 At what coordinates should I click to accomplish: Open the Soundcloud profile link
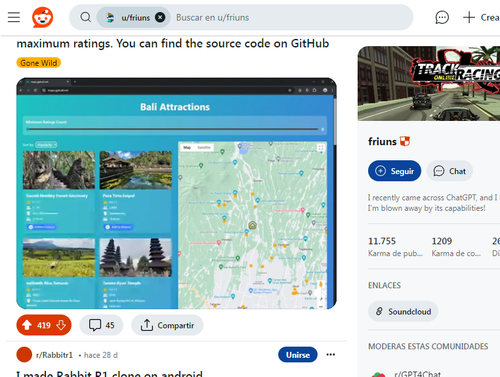(x=403, y=312)
